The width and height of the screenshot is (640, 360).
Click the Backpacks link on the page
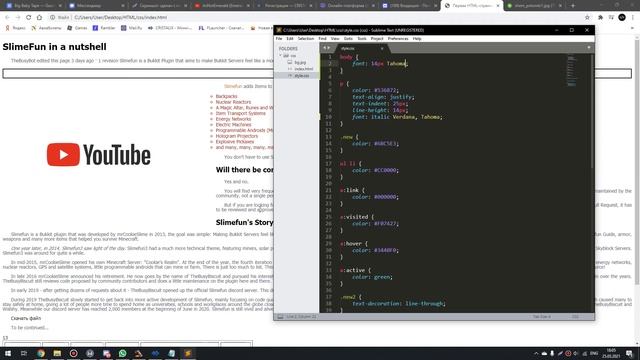click(x=227, y=96)
